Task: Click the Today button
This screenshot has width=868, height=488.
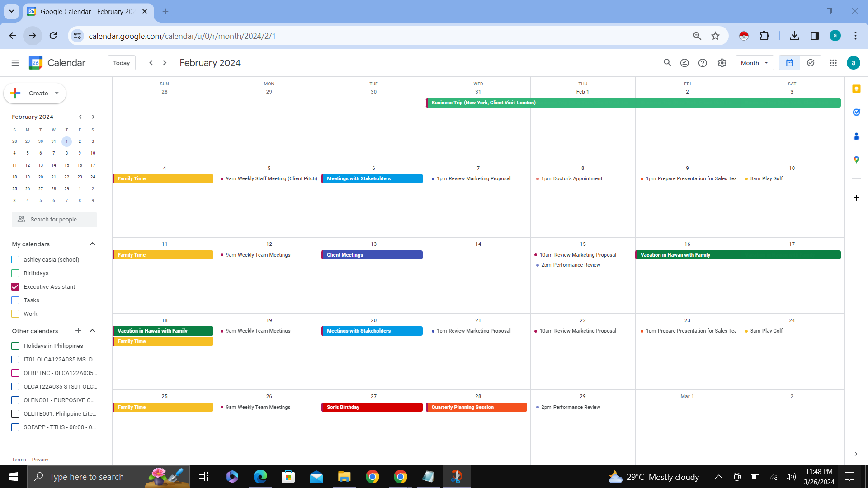Action: click(x=121, y=63)
